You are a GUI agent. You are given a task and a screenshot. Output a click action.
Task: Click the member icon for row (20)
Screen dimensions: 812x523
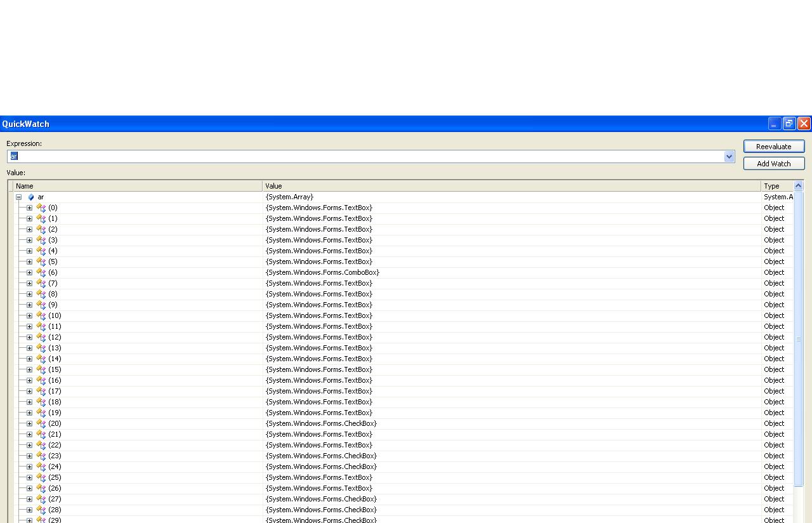[x=41, y=424]
